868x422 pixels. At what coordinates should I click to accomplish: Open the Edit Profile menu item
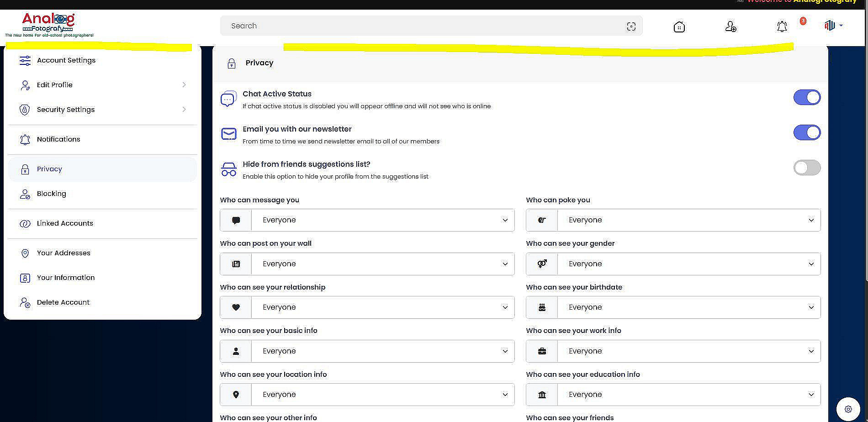coord(102,85)
